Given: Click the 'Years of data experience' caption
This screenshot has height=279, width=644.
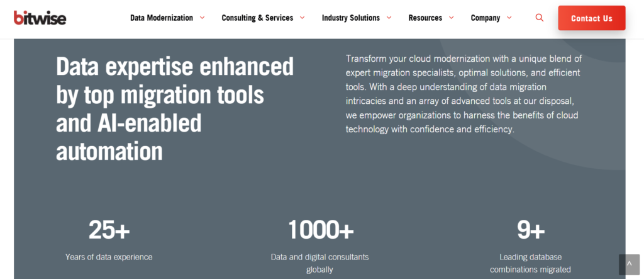Looking at the screenshot, I should pos(109,257).
